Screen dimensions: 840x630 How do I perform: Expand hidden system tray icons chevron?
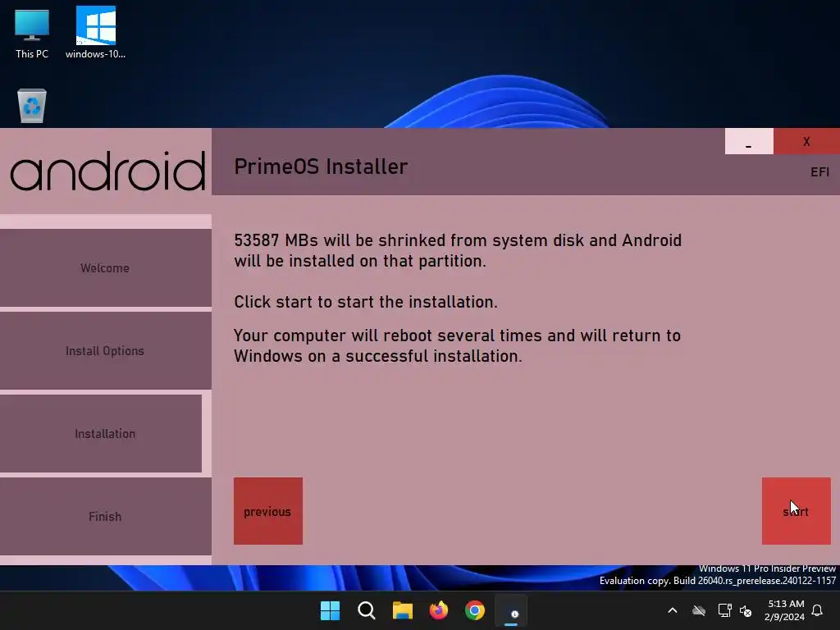(x=673, y=610)
